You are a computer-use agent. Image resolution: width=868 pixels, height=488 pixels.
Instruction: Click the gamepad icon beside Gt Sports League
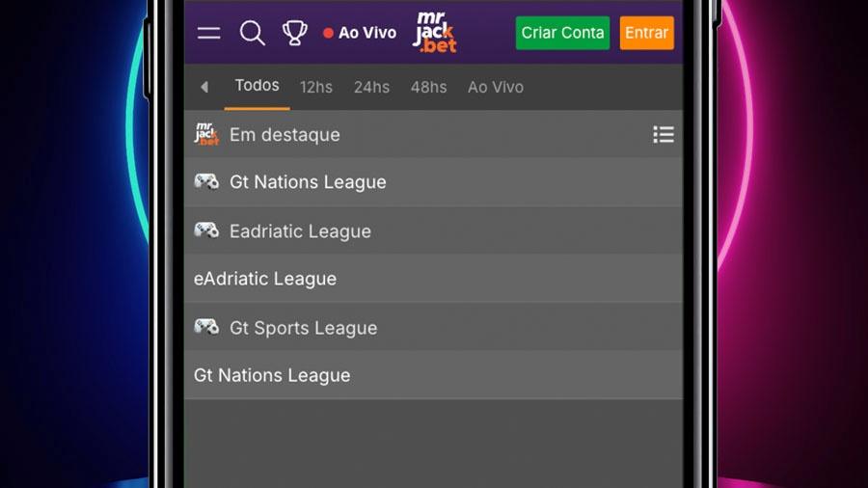pyautogui.click(x=206, y=327)
